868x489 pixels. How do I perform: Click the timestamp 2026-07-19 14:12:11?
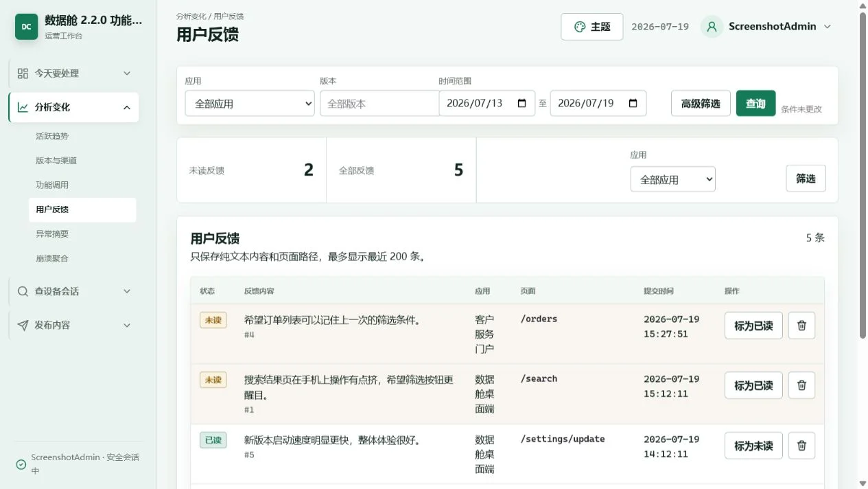(671, 446)
